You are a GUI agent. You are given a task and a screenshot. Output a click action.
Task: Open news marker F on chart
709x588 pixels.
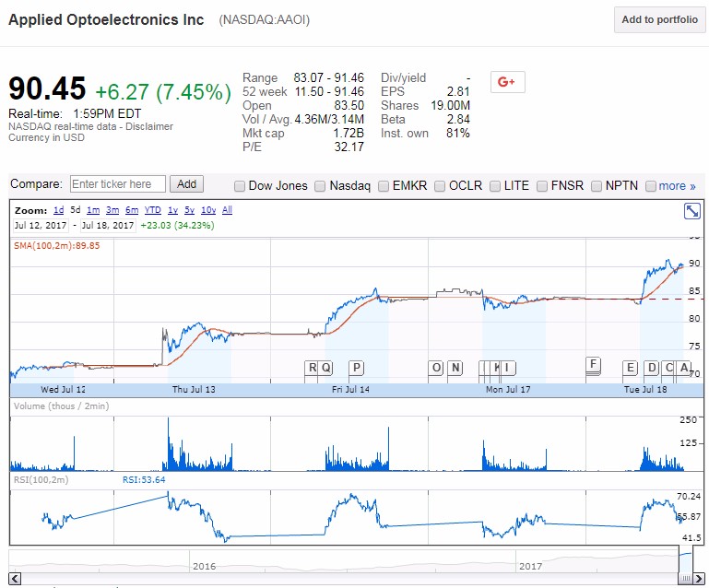click(x=593, y=364)
